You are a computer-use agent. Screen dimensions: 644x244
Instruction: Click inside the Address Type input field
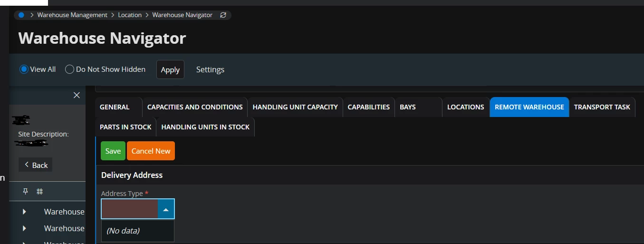(x=130, y=209)
